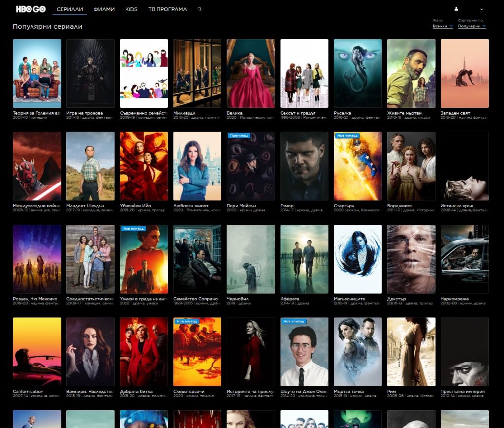Open the Велика series poster
The image size is (504, 428).
coord(251,73)
